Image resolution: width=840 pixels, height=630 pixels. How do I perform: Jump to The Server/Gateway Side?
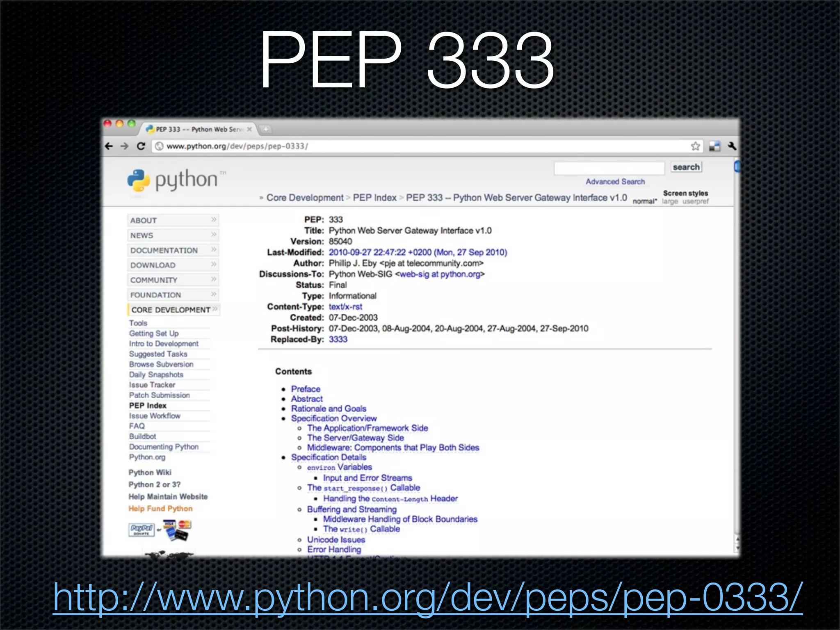[356, 438]
